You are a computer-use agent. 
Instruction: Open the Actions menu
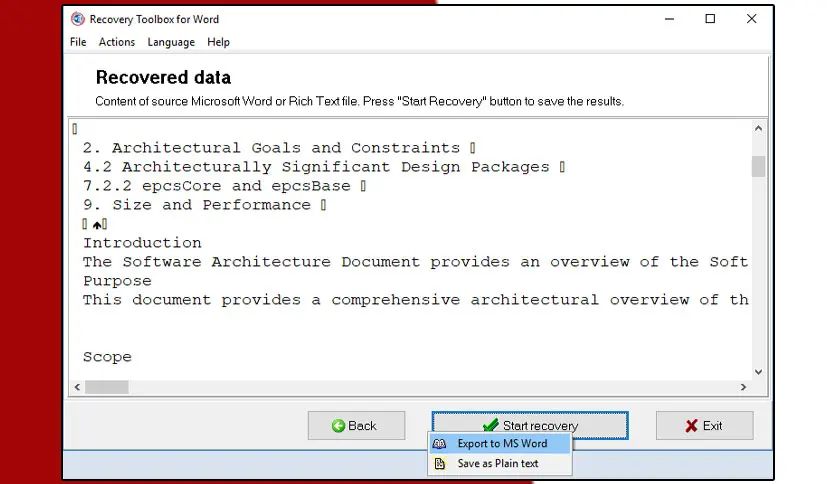(x=117, y=42)
